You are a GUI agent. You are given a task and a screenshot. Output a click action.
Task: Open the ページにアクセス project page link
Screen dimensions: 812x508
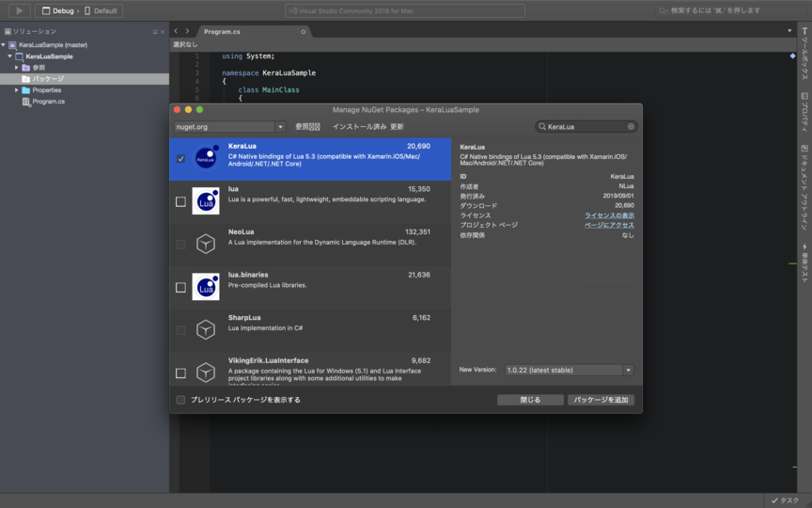pos(609,225)
